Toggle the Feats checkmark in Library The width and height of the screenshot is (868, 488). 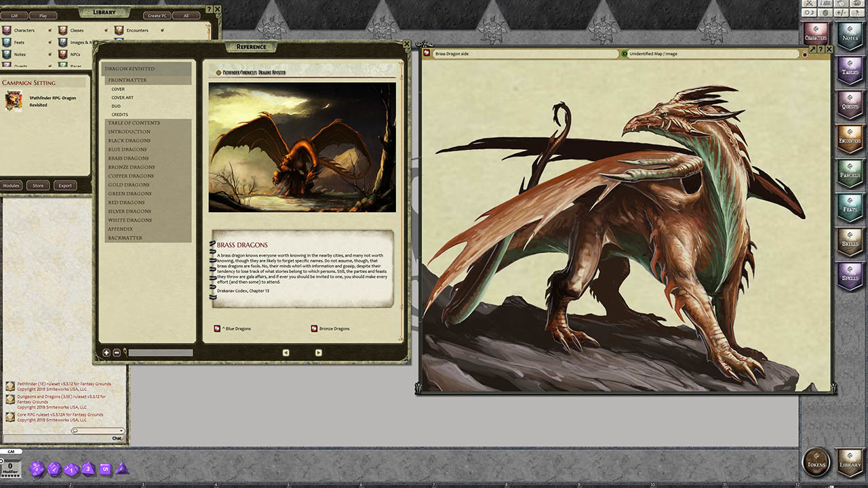click(x=50, y=42)
